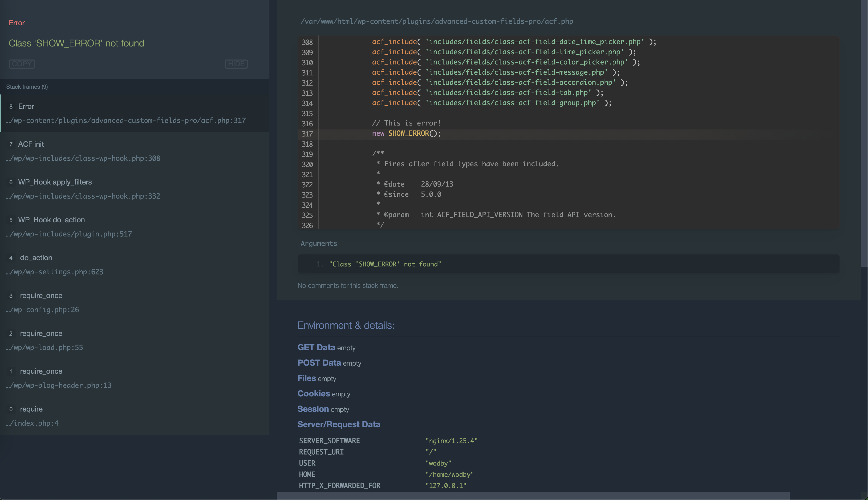This screenshot has width=868, height=500.
Task: Click the GET Data section heading
Action: (x=316, y=347)
